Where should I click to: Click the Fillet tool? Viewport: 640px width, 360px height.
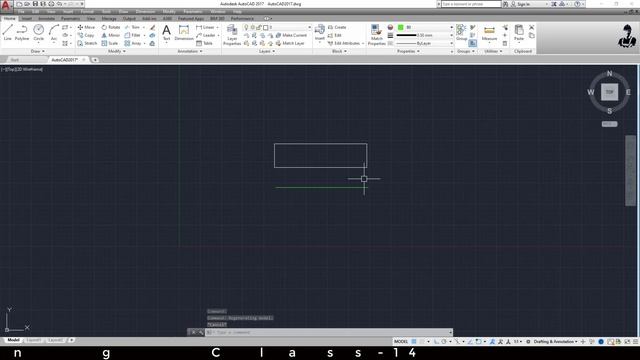133,36
